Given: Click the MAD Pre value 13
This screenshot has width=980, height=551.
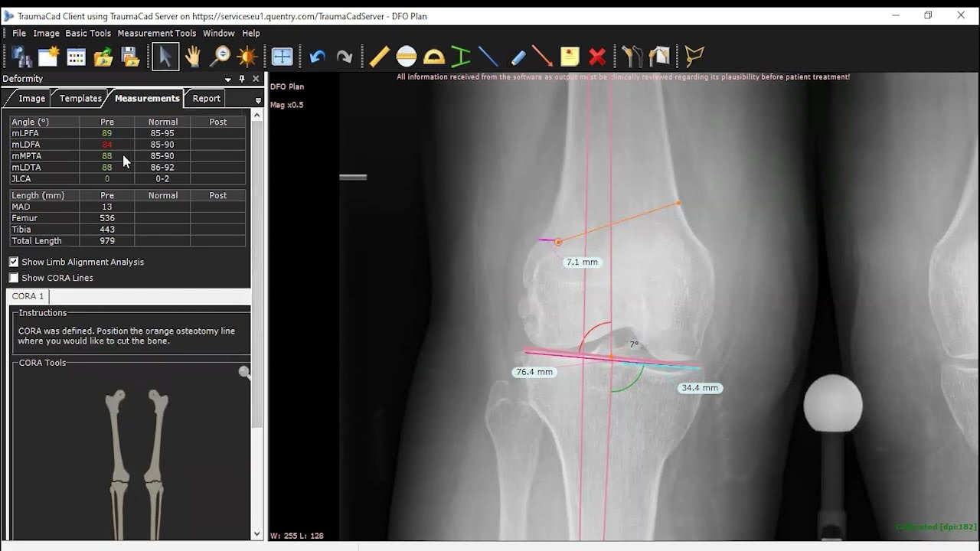Looking at the screenshot, I should (107, 207).
